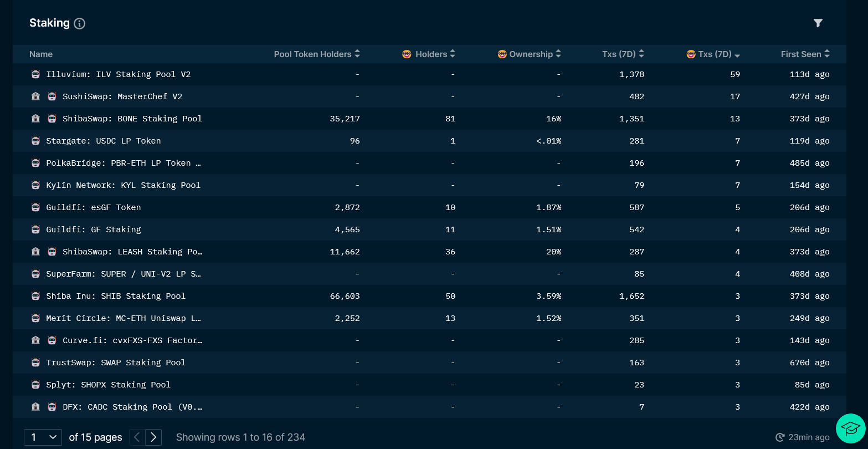The image size is (868, 449).
Task: Click the 485d ago first seen value
Action: (810, 163)
